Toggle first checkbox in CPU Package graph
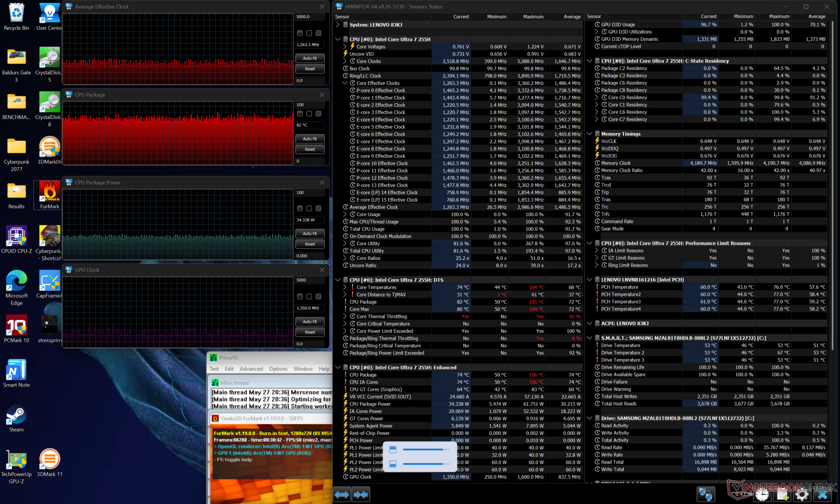This screenshot has height=504, width=840. 300,114
